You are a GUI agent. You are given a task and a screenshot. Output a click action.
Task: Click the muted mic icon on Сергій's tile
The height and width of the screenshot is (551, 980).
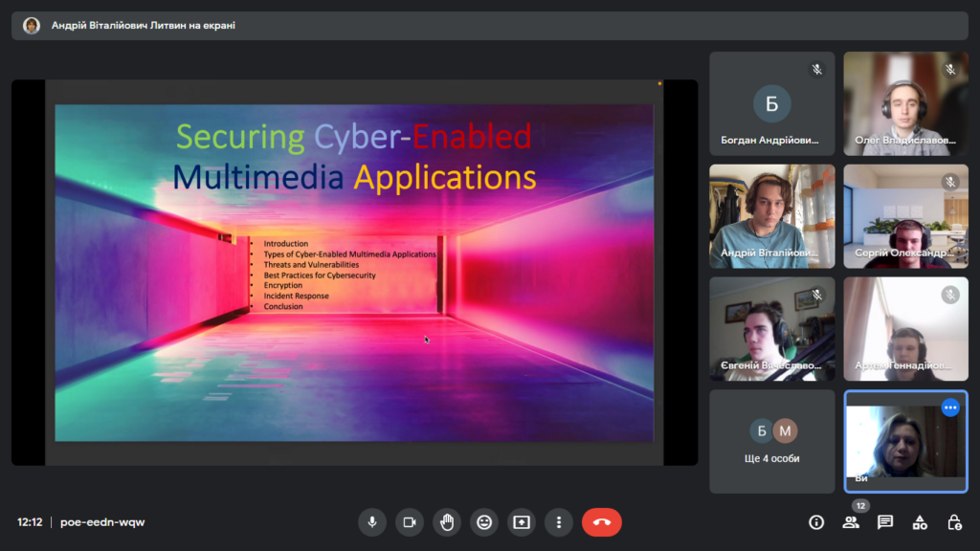tap(950, 182)
